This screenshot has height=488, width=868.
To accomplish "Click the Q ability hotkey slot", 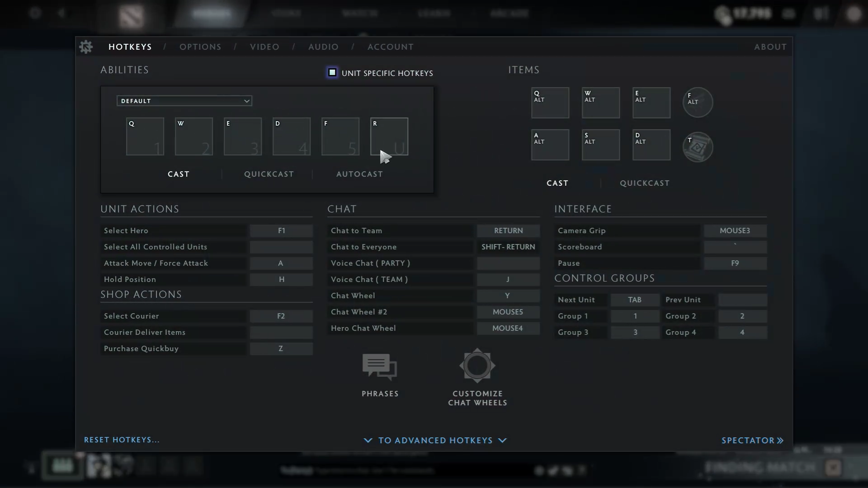I will (x=145, y=136).
